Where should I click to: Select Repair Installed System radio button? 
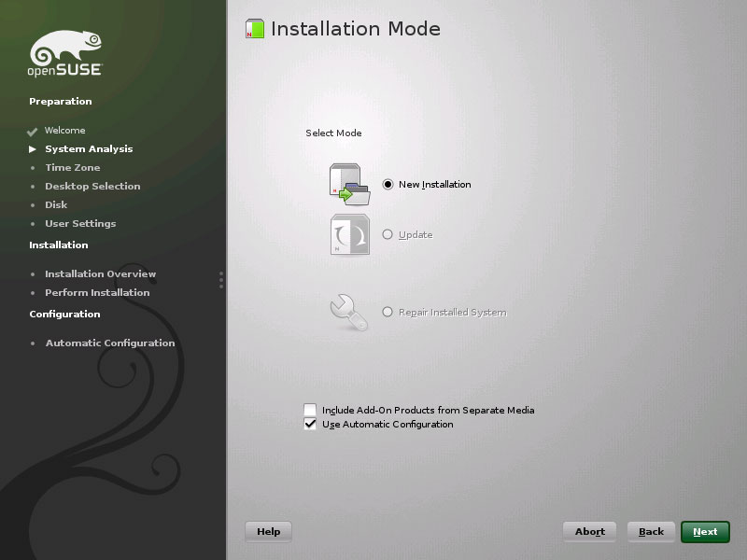point(388,312)
